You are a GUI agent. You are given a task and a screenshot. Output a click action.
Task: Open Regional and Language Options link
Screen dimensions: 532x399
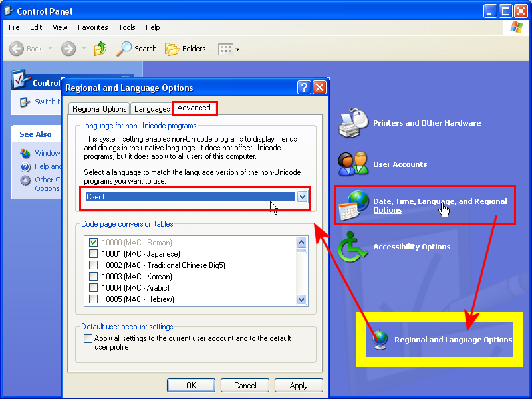(453, 340)
